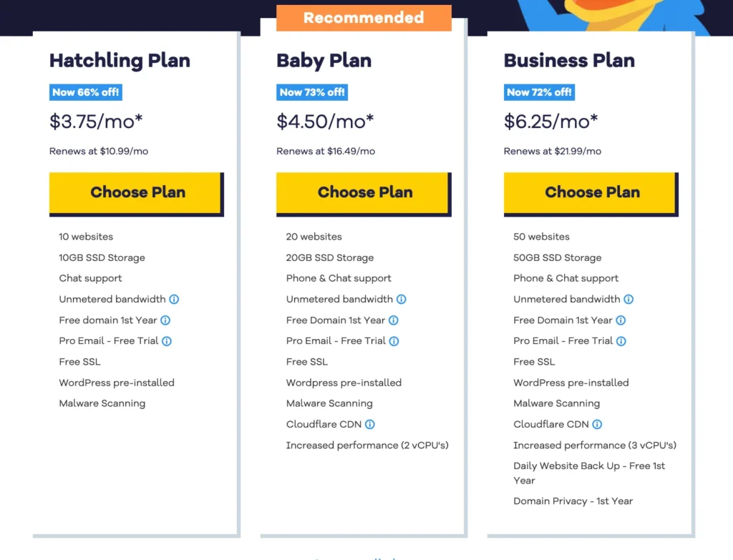Click the Hatchling "Now 66% off!" badge
733x560 pixels.
coord(85,92)
